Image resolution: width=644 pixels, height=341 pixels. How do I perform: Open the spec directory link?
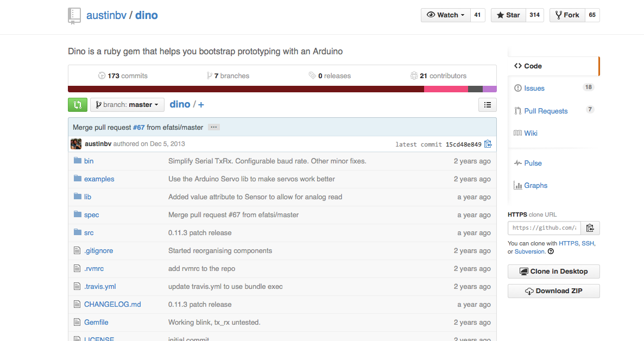pos(92,215)
